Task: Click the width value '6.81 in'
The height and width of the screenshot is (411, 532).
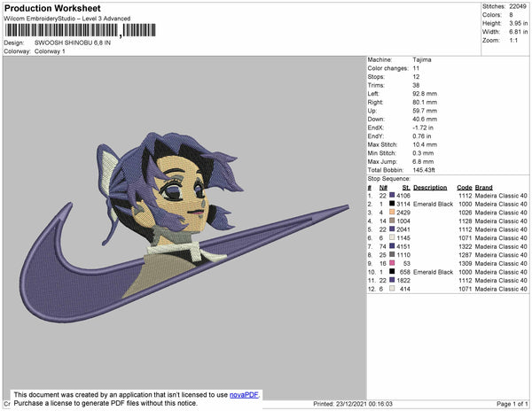Action: coord(518,32)
